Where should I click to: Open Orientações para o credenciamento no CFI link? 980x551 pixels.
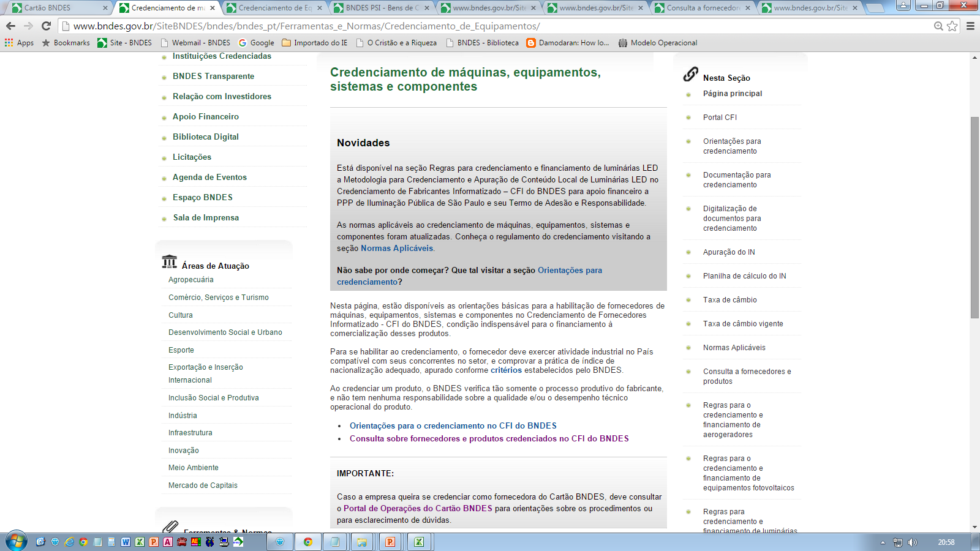453,425
